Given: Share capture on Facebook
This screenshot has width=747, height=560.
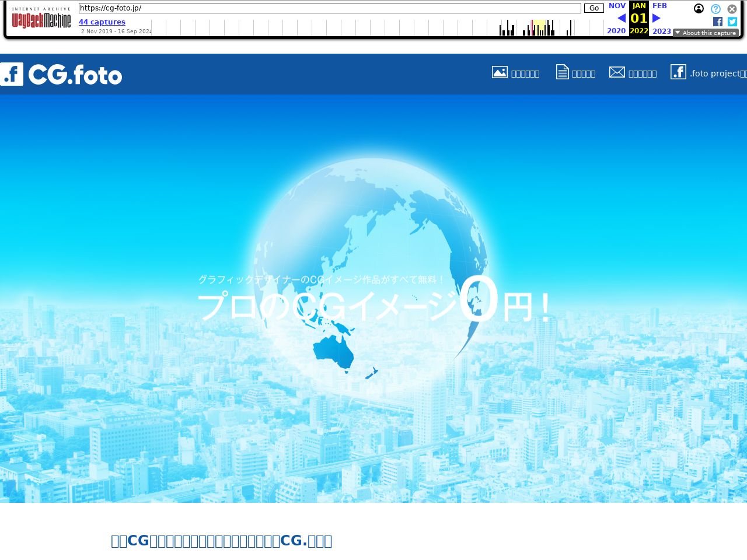Looking at the screenshot, I should coord(718,22).
